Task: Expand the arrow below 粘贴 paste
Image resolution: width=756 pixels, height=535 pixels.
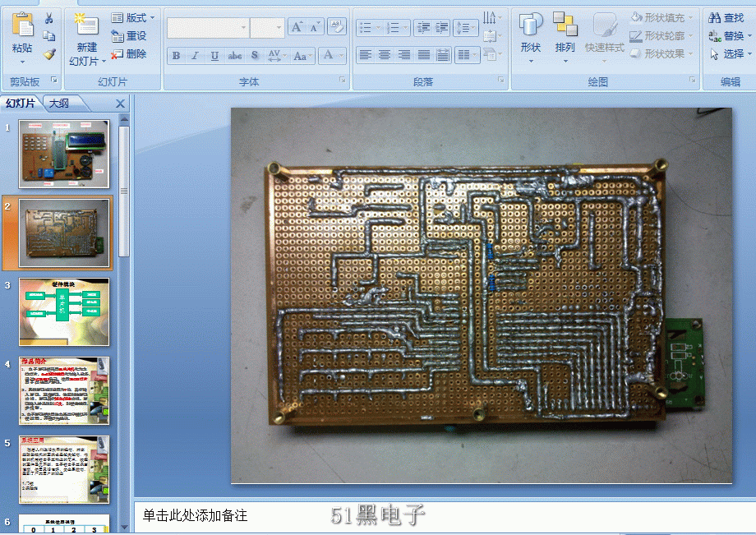Action: [22, 62]
